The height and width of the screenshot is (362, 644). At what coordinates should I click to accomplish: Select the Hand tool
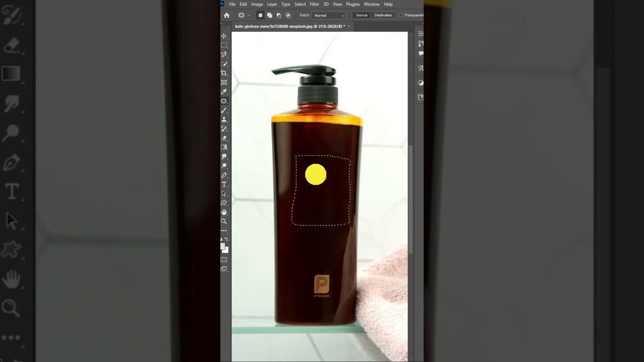(x=224, y=212)
